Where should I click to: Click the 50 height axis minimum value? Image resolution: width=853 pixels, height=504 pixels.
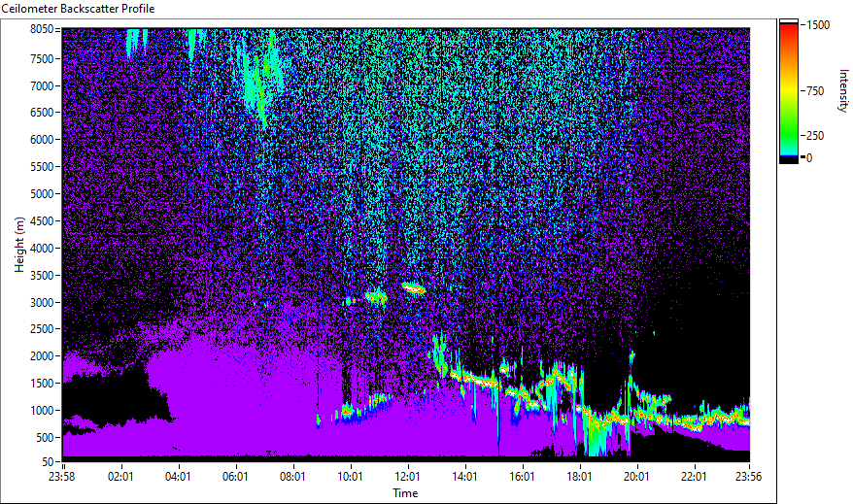pos(48,462)
